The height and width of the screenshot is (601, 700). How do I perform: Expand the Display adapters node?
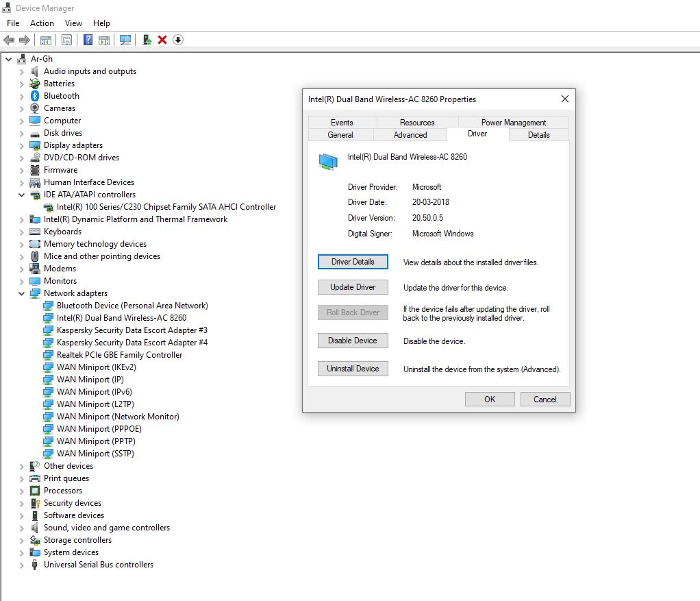click(x=21, y=145)
